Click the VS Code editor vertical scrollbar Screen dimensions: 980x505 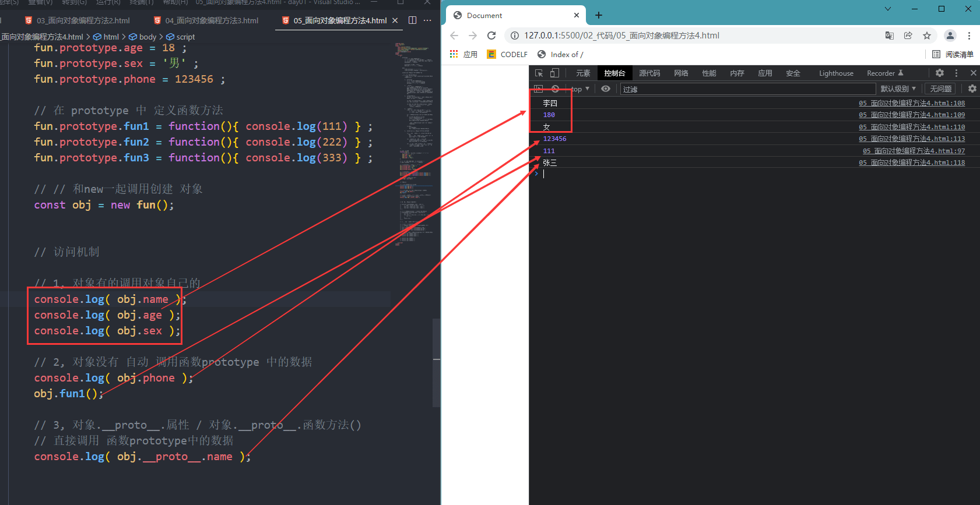pyautogui.click(x=437, y=362)
